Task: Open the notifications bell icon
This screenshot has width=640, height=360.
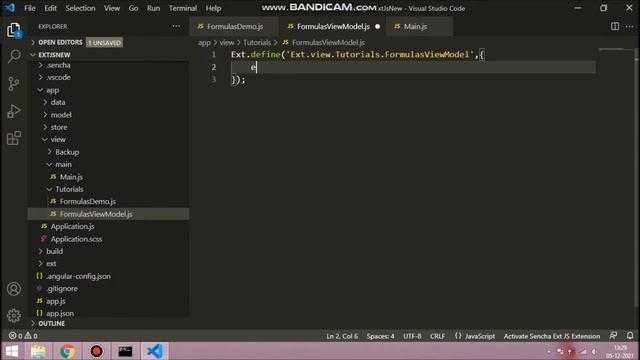Action: pyautogui.click(x=630, y=336)
